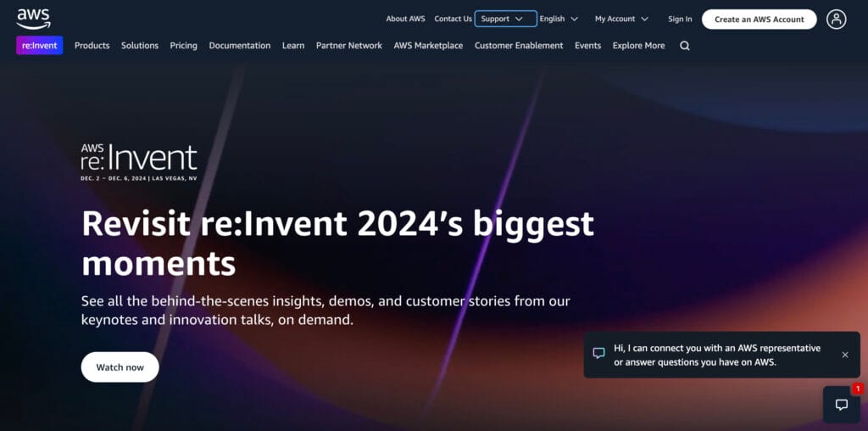Viewport: 868px width, 431px height.
Task: Click the Revisit re:Invent 2024 headline
Action: pyautogui.click(x=337, y=243)
